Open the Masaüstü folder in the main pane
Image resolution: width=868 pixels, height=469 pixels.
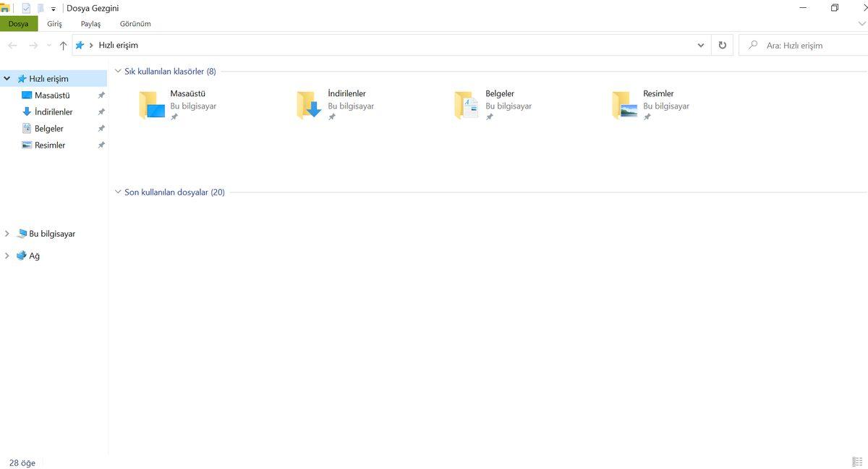(153, 105)
